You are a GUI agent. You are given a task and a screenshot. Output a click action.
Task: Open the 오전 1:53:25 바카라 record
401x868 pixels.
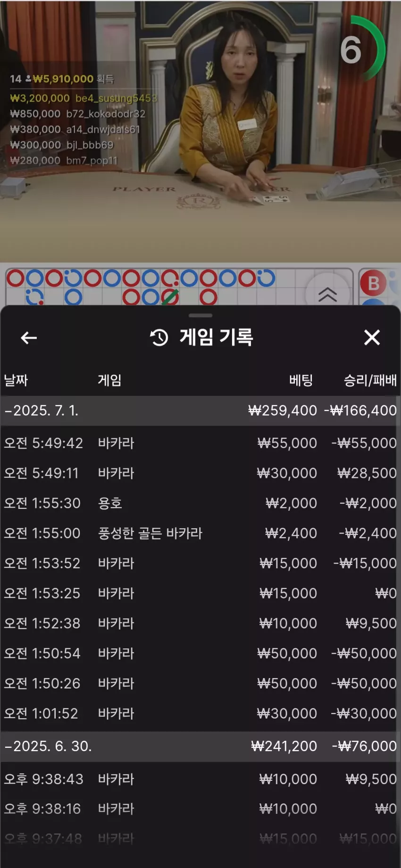pyautogui.click(x=200, y=593)
